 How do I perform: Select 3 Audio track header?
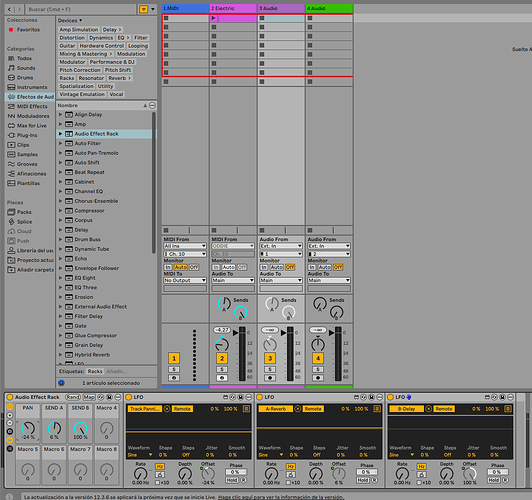(281, 8)
